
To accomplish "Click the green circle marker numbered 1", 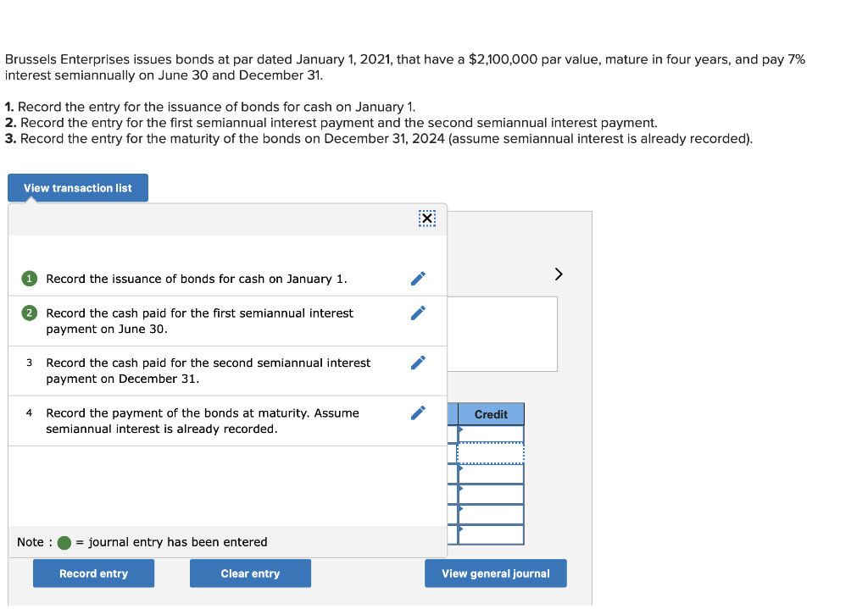I will point(30,278).
